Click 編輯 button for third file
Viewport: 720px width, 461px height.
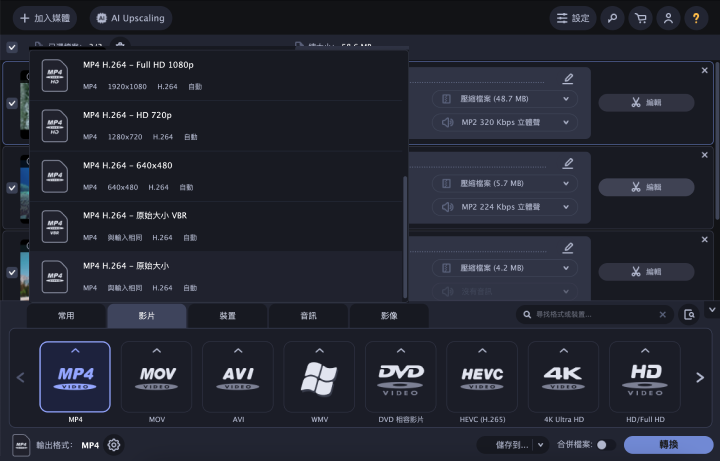[x=647, y=271]
